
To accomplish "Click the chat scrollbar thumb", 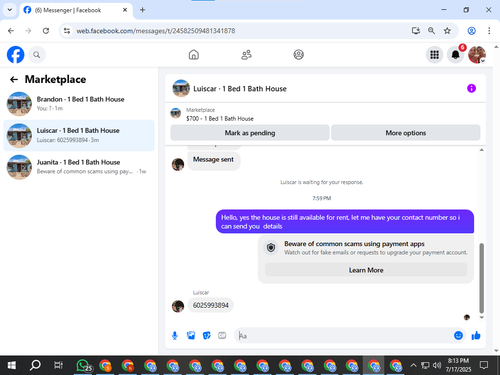I will pyautogui.click(x=481, y=278).
